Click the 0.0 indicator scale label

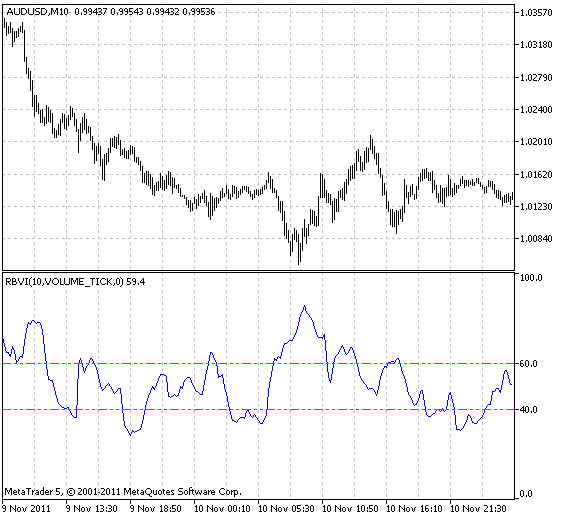click(526, 494)
